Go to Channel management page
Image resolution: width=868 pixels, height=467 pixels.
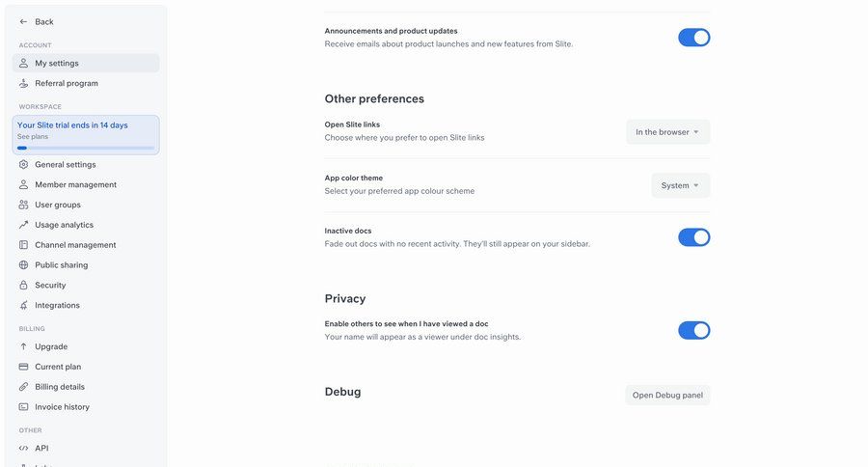click(x=75, y=245)
